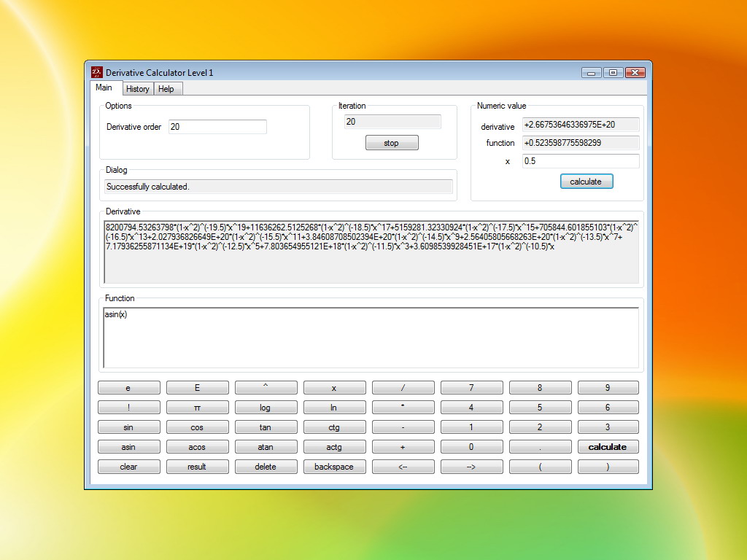Click the log function button

266,408
